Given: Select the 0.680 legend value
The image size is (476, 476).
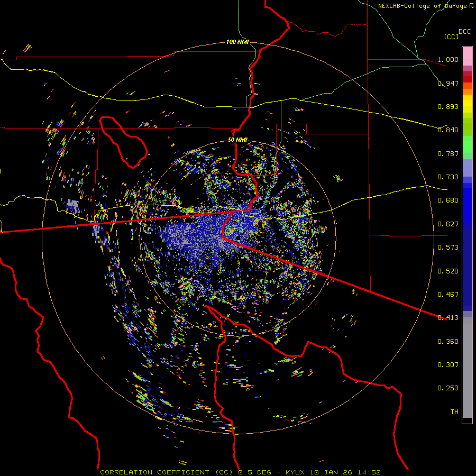Looking at the screenshot, I should 448,200.
